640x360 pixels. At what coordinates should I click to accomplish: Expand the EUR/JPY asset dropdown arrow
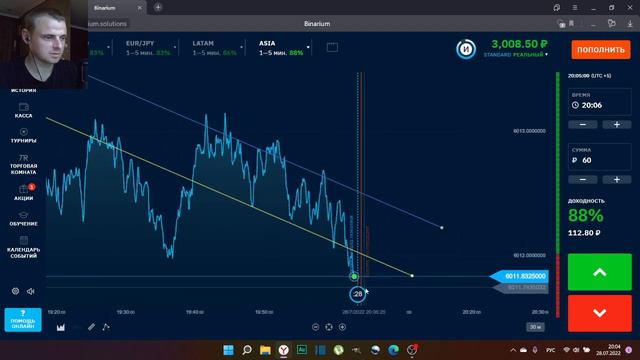pyautogui.click(x=175, y=47)
